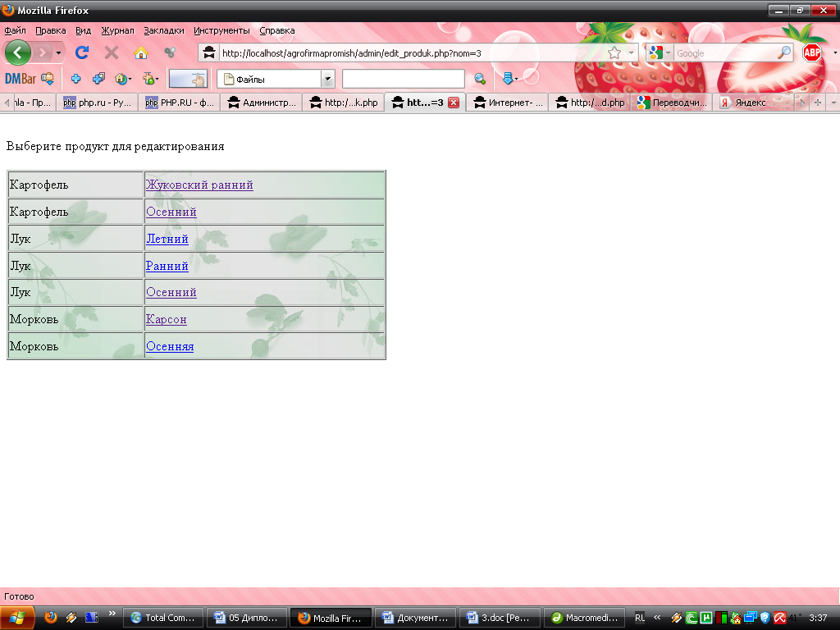Open Total Com... from the taskbar
The image size is (840, 630).
(x=163, y=618)
